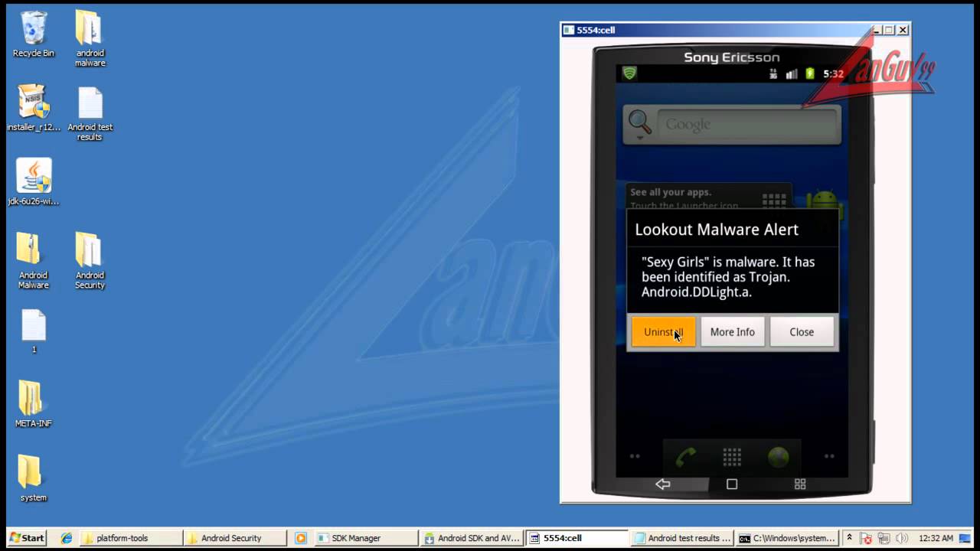Switch to 'Android test results' Notepad taskbar item
The height and width of the screenshot is (551, 980).
pos(682,538)
